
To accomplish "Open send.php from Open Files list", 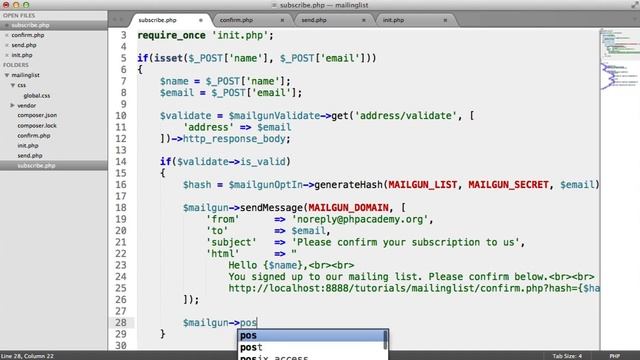I will tap(24, 45).
